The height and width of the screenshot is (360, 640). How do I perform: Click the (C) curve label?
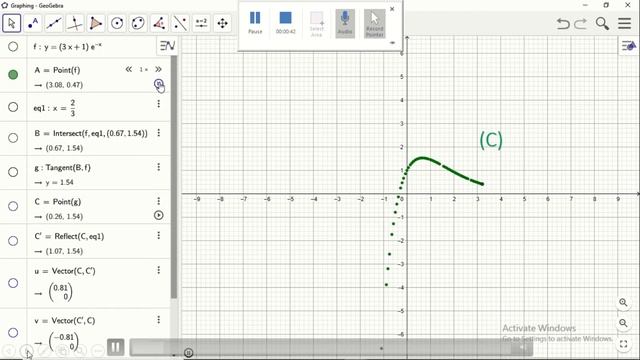(x=491, y=140)
